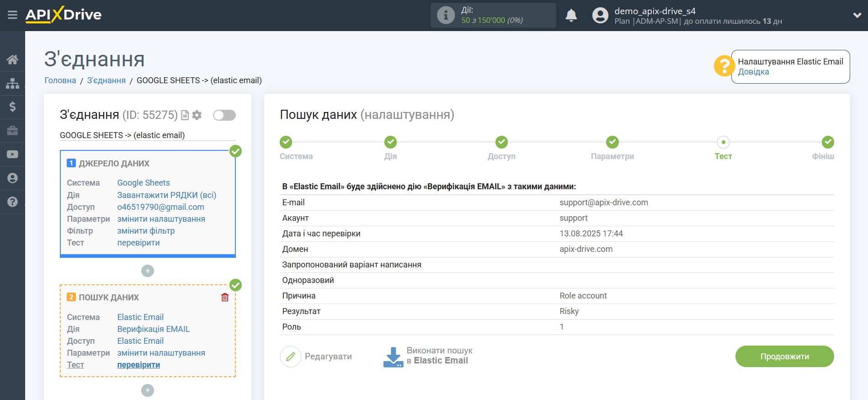Viewport: 868px width, 400px height.
Task: Open the connections hierarchy icon in sidebar
Action: 12,83
